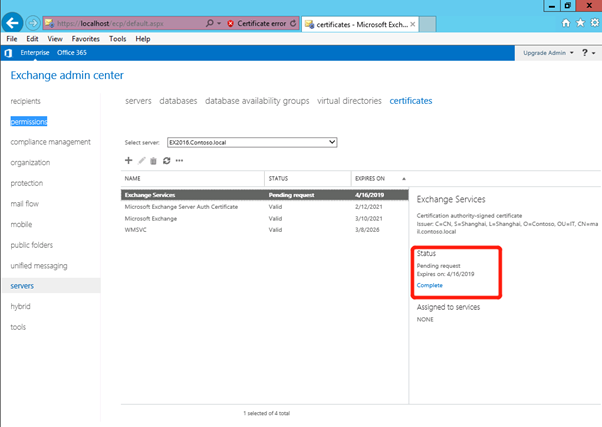The height and width of the screenshot is (427, 602).
Task: Open organization section
Action: [30, 162]
